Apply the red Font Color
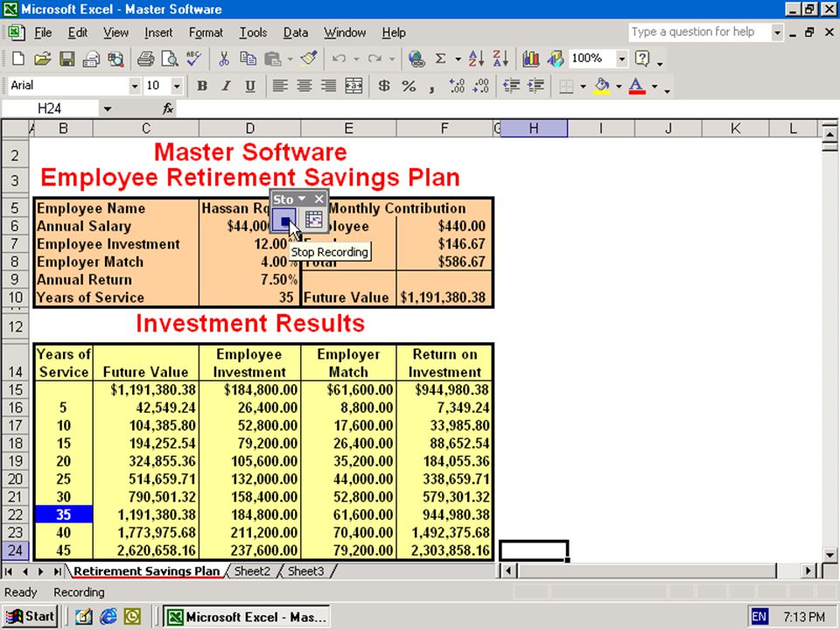The image size is (840, 630). 637,86
